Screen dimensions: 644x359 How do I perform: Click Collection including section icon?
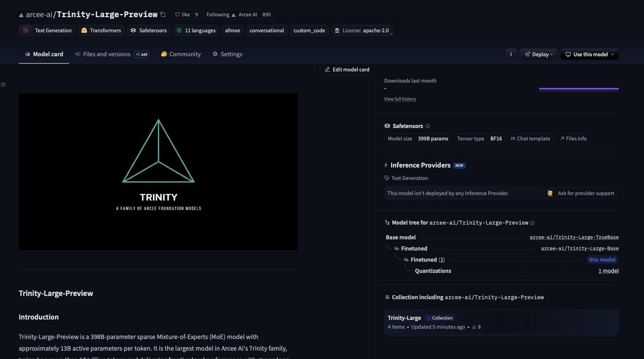387,297
